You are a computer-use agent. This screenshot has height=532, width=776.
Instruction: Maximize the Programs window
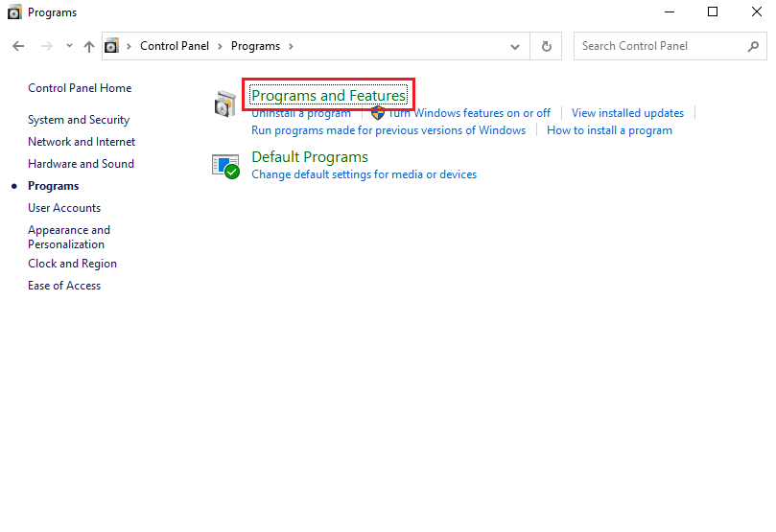coord(713,12)
